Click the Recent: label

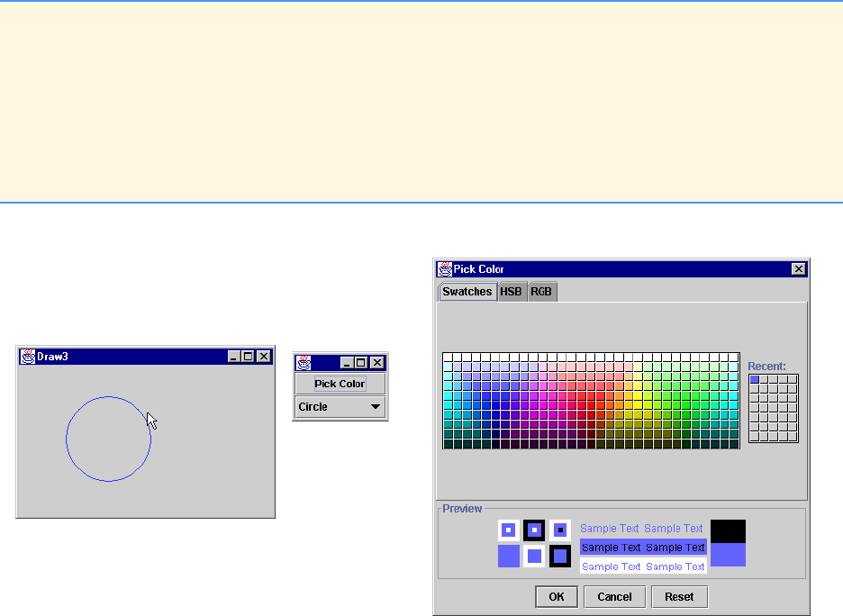[766, 366]
